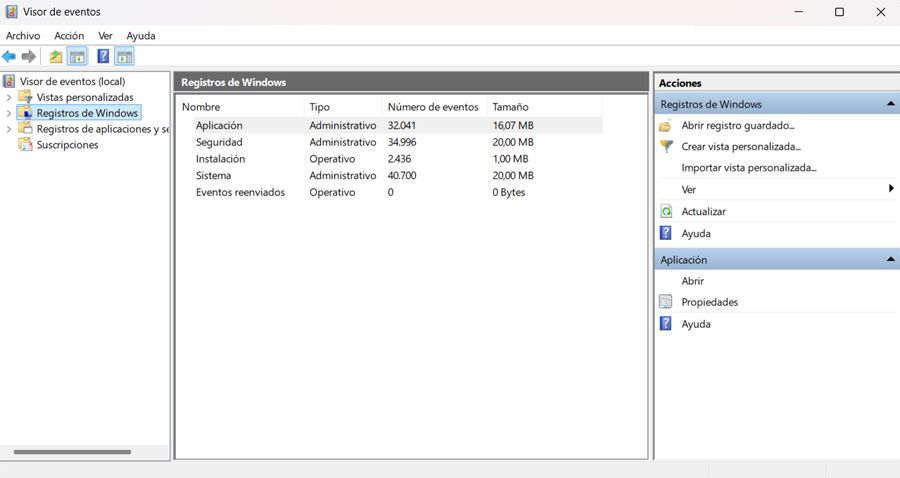
Task: Toggle the console tree pane toolbar icon
Action: pyautogui.click(x=77, y=56)
